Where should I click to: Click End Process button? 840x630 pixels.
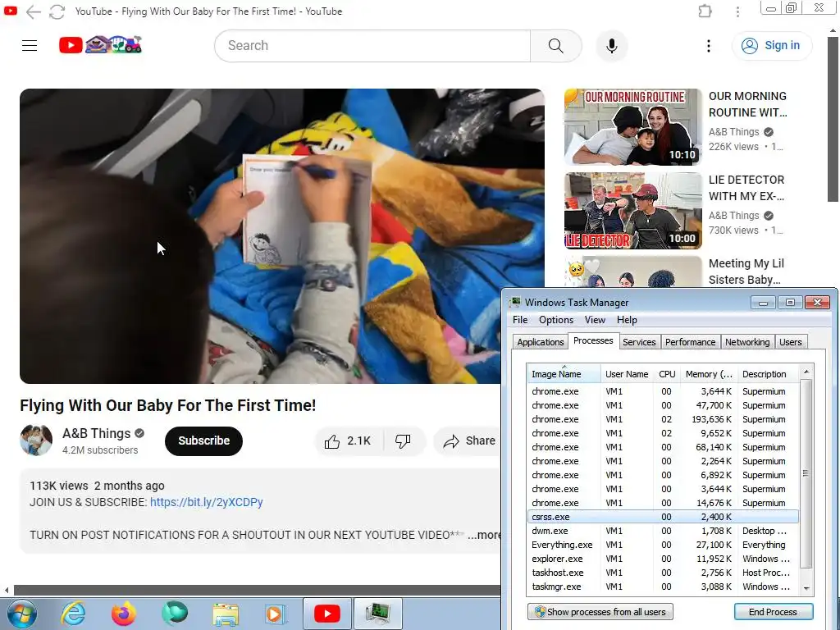[x=773, y=612]
